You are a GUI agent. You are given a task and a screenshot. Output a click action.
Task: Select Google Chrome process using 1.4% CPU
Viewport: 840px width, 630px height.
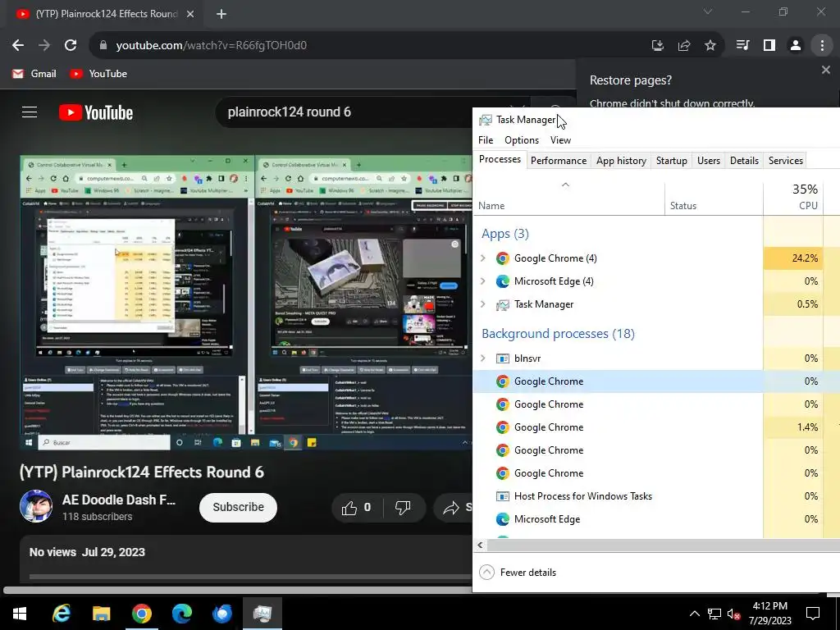[x=656, y=427]
